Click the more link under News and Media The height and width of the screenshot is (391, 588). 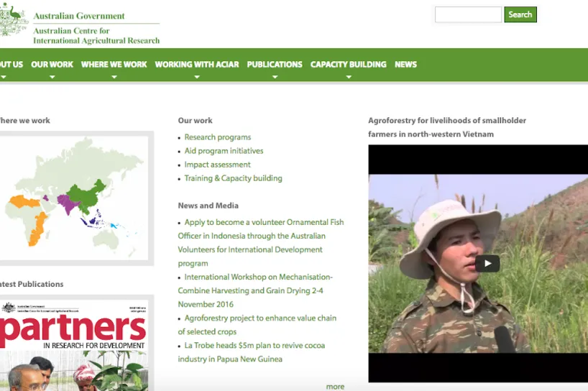pyautogui.click(x=335, y=387)
